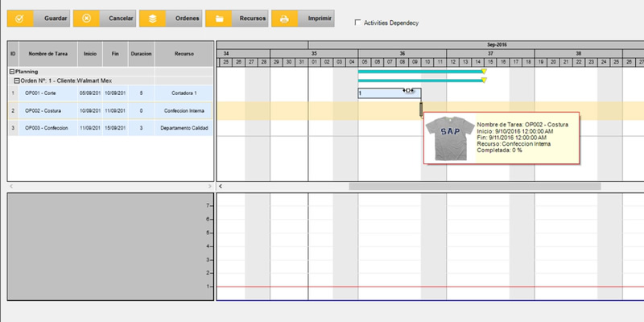Click the Imprimir printer icon
Image resolution: width=644 pixels, height=322 pixels.
pos(285,18)
